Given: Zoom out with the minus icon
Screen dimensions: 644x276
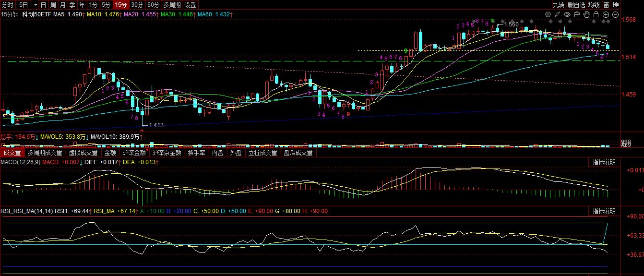Looking at the screenshot, I should pos(616,15).
